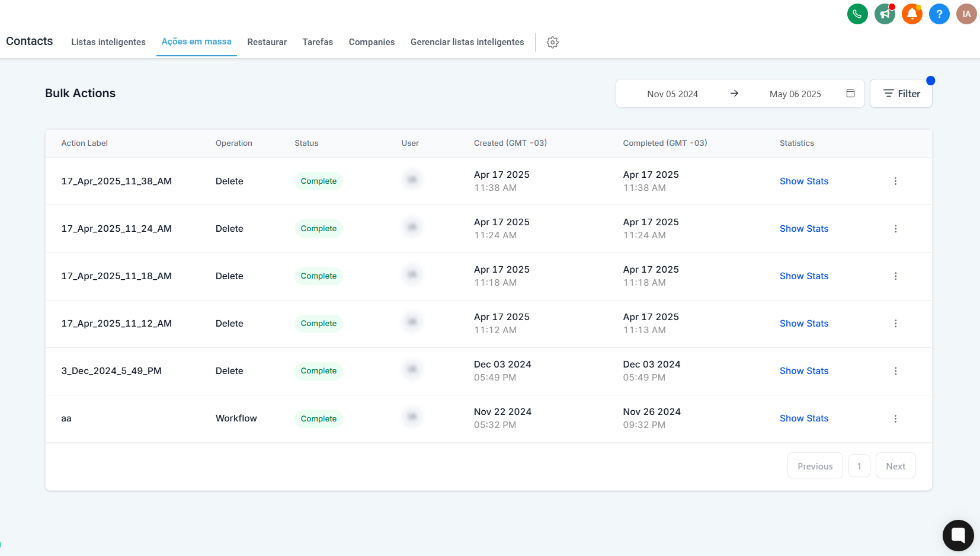Click completed time 11:13 AM
980x556 pixels.
click(x=645, y=330)
